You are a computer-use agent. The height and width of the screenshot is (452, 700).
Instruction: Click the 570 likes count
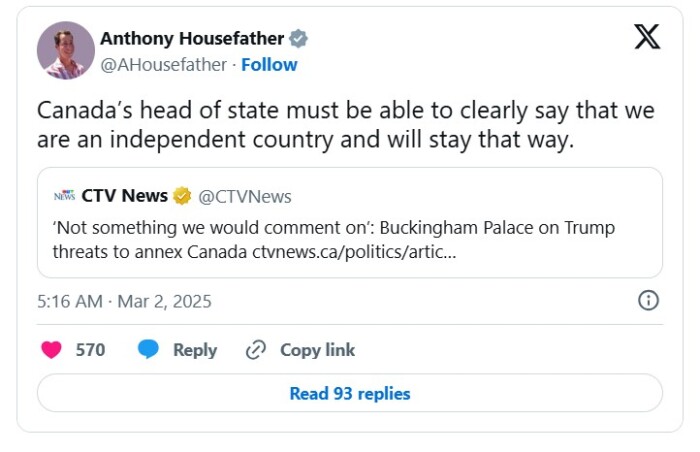90,350
